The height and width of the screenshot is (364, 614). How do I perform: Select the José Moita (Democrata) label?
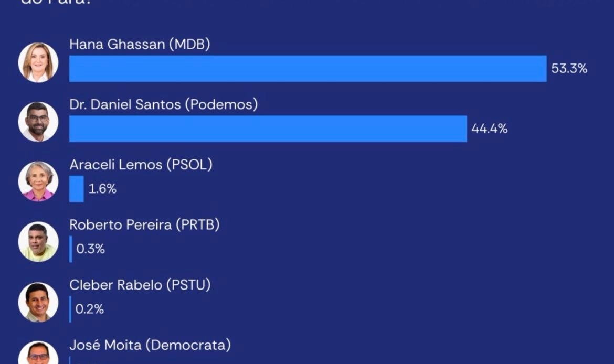click(151, 345)
